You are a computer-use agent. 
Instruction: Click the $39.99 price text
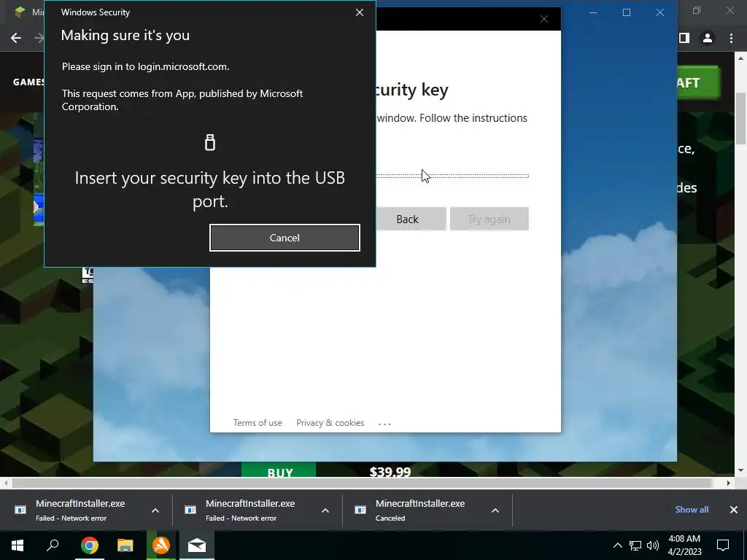[x=390, y=472]
